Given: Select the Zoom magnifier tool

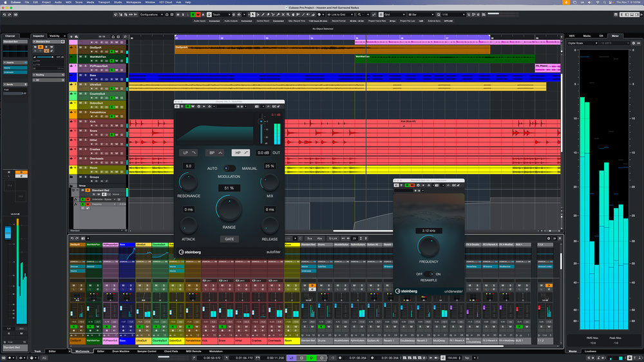Looking at the screenshot, I should coord(288,14).
